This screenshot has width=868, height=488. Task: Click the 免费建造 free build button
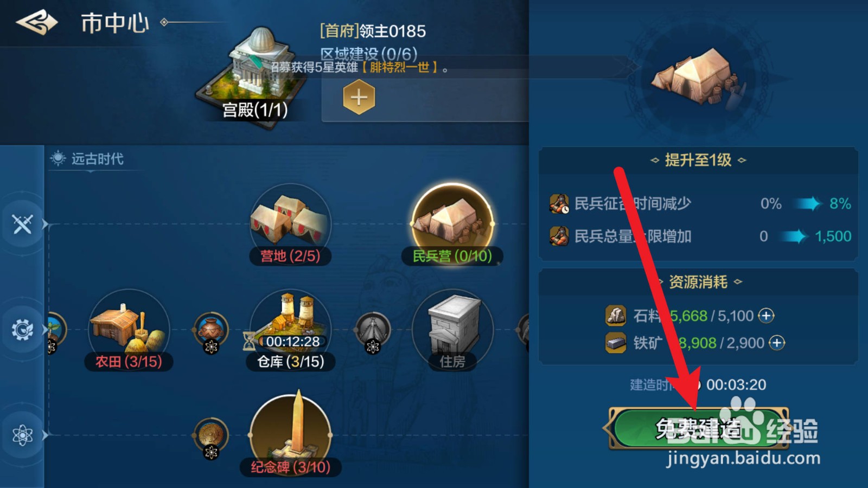click(x=699, y=429)
